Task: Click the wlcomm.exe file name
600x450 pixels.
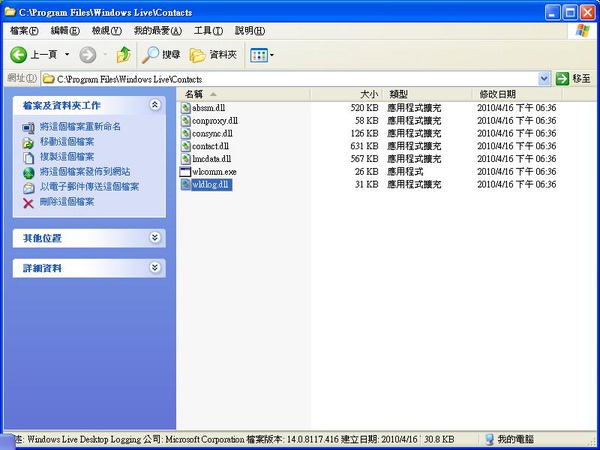Action: click(214, 171)
